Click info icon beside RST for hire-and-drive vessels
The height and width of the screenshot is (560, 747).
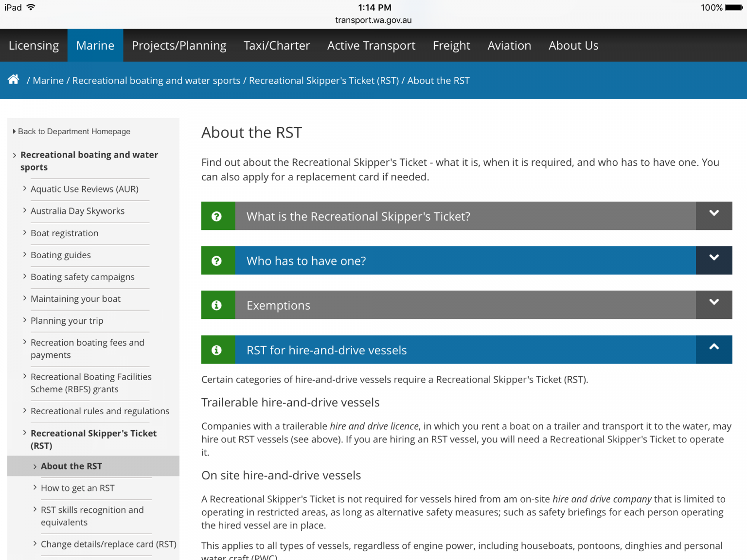(x=217, y=350)
